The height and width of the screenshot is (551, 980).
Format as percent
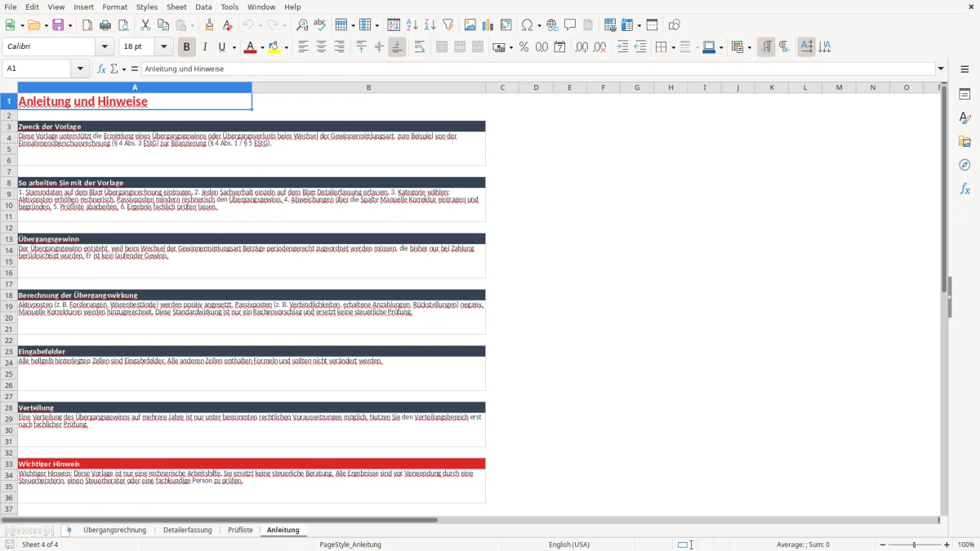click(523, 47)
